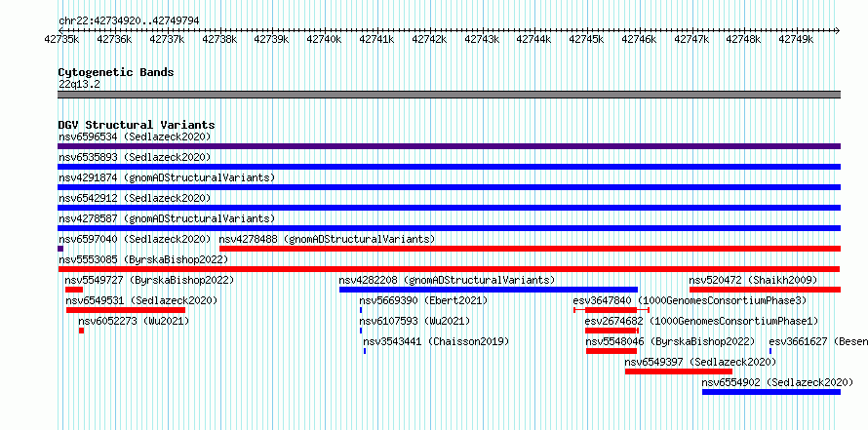This screenshot has height=430, width=868.
Task: Open the nsv6535893 (Sedlazeck2020) label
Action: pos(135,157)
